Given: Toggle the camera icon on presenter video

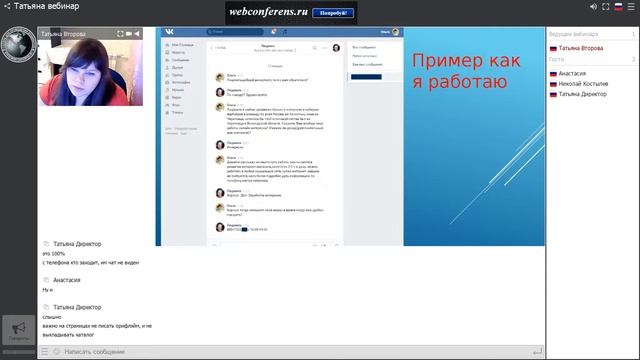Looking at the screenshot, I should pos(129,34).
